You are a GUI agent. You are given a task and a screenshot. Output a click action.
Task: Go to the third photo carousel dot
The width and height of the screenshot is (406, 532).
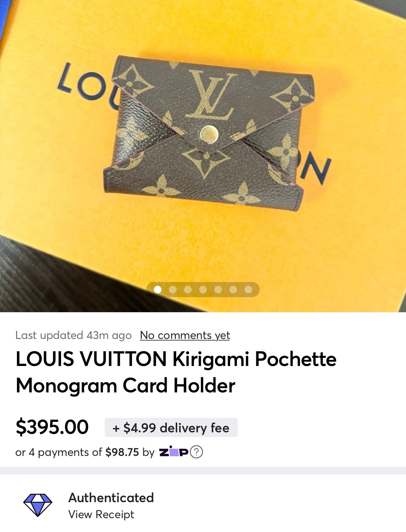coord(188,290)
